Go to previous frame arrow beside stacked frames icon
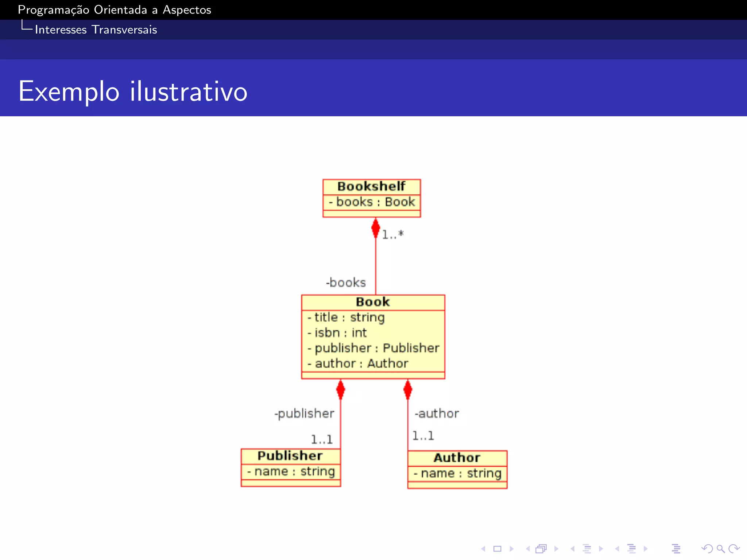Viewport: 747px width, 560px height. click(x=528, y=549)
